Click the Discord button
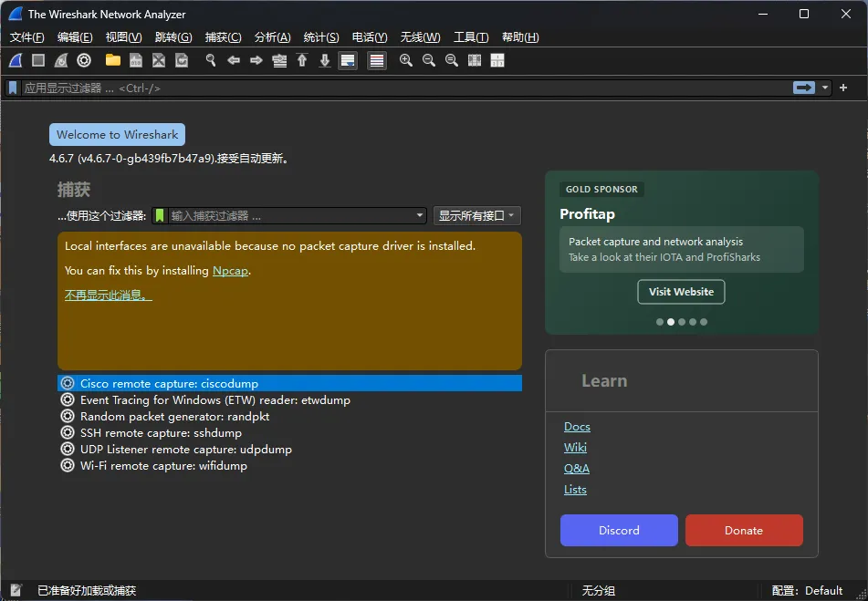 pos(619,530)
